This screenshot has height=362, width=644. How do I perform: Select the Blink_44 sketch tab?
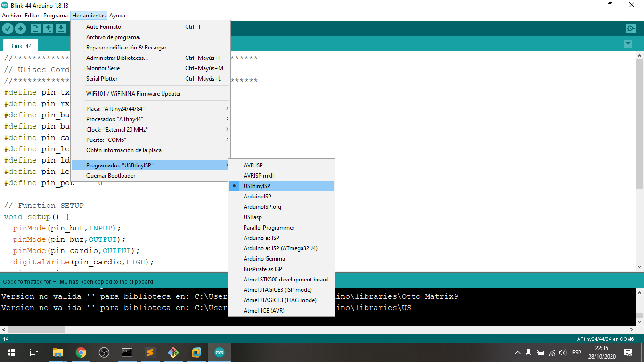[x=21, y=46]
